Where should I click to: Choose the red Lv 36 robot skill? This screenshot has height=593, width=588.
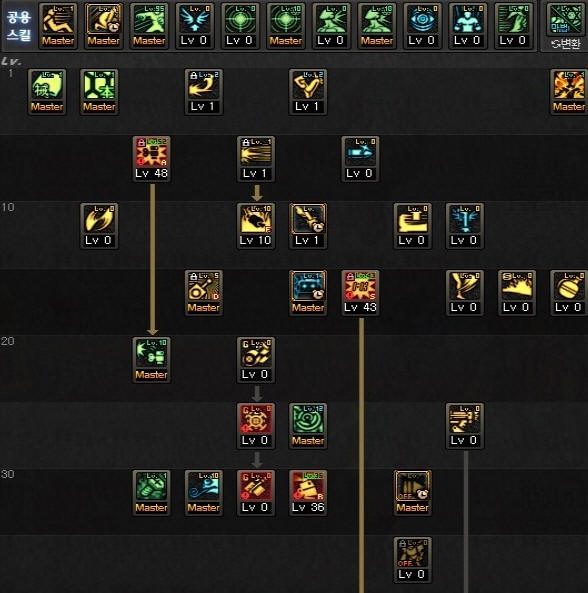[x=308, y=493]
